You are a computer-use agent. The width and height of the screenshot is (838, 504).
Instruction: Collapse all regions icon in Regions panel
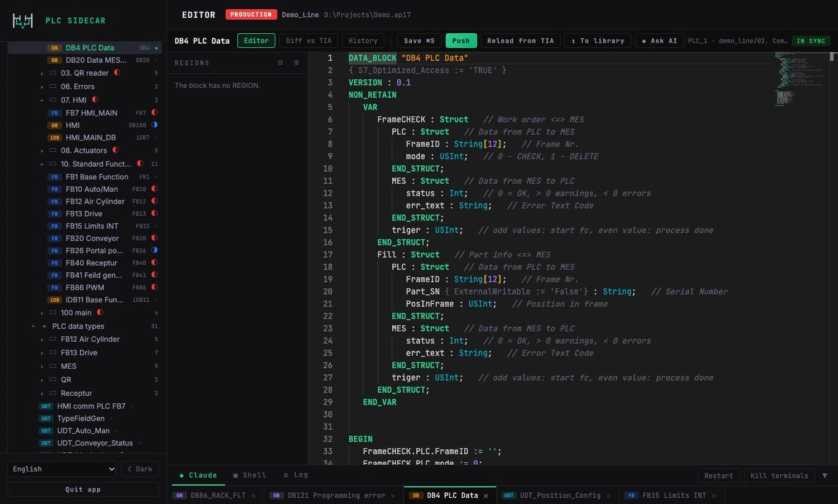point(280,63)
